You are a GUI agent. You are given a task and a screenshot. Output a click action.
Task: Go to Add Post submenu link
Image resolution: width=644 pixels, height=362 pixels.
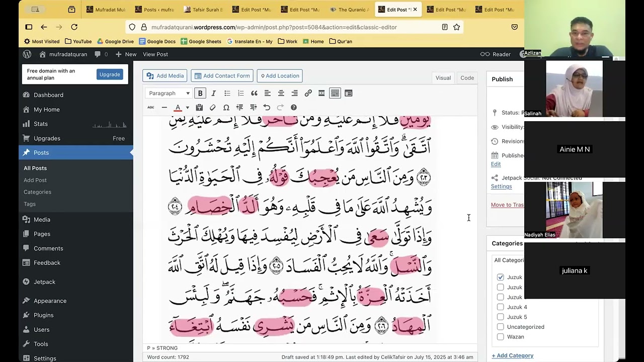pyautogui.click(x=35, y=180)
